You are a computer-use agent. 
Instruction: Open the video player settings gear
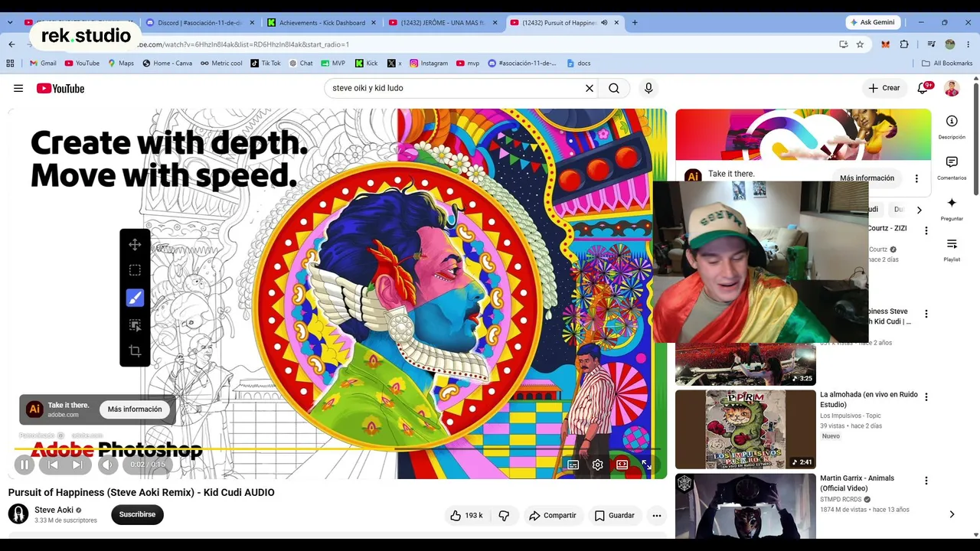[598, 465]
